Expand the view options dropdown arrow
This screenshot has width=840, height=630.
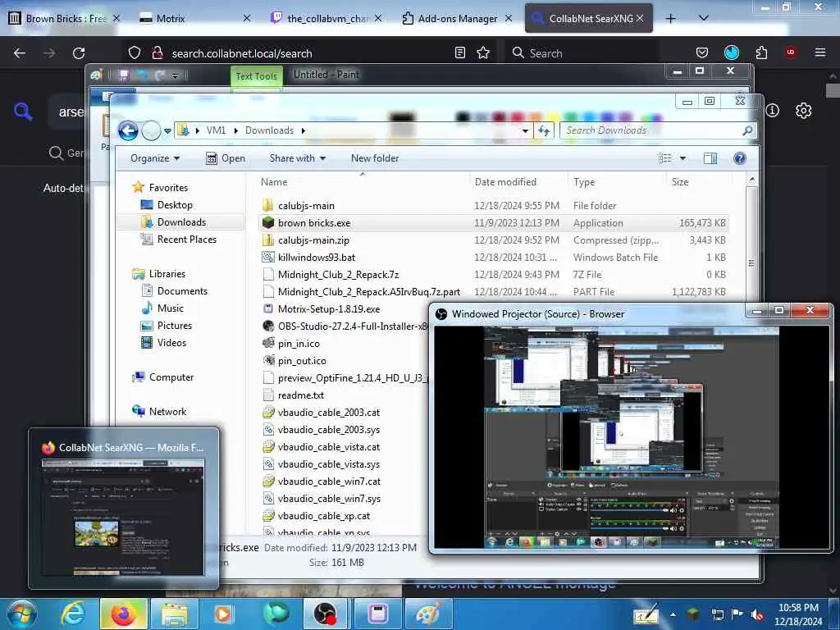pyautogui.click(x=682, y=158)
